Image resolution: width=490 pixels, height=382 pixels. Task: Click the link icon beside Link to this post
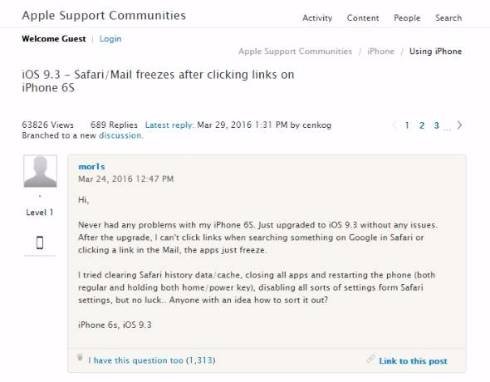371,359
